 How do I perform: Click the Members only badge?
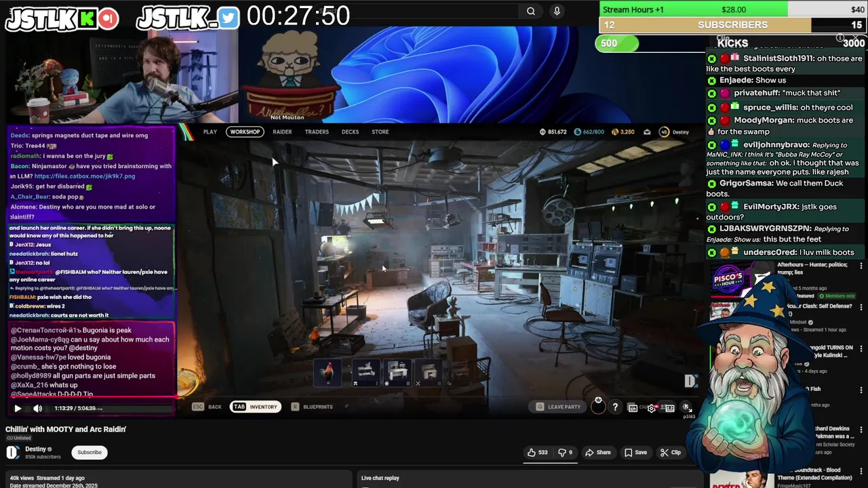click(837, 296)
